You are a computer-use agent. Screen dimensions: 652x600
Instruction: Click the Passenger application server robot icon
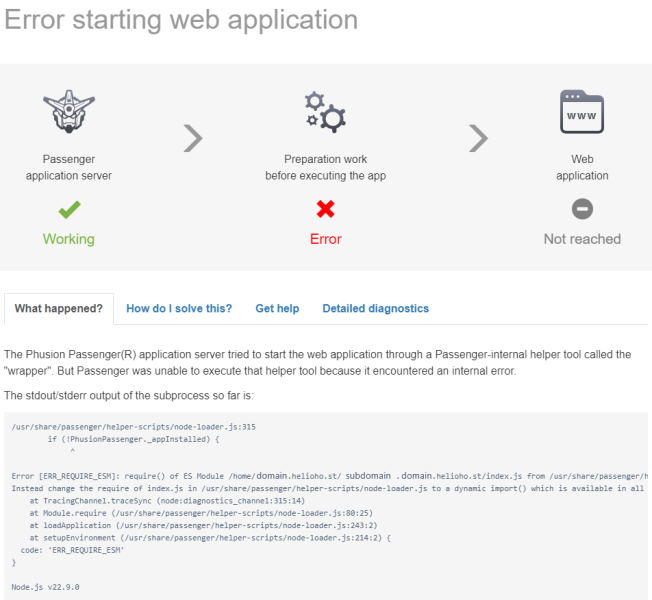pos(68,113)
